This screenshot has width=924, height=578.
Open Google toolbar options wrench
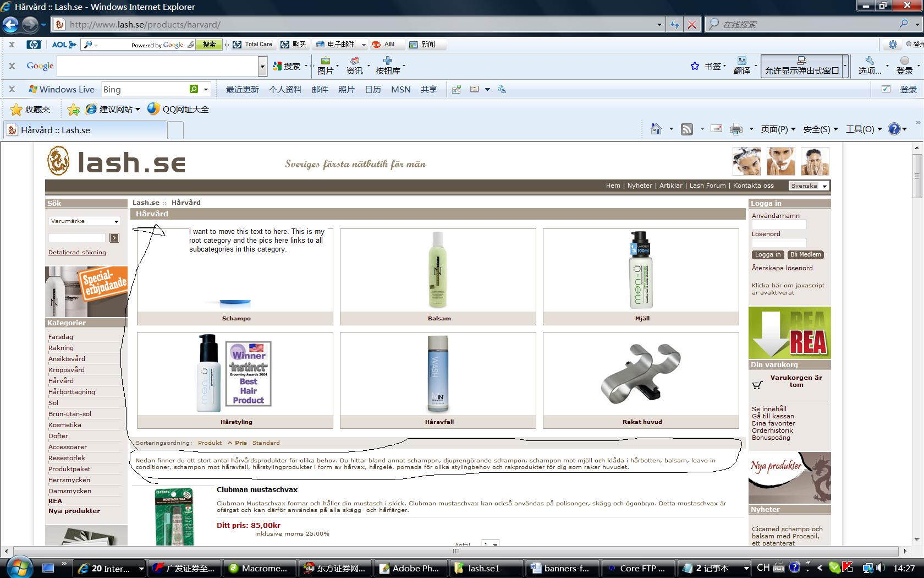pos(869,60)
